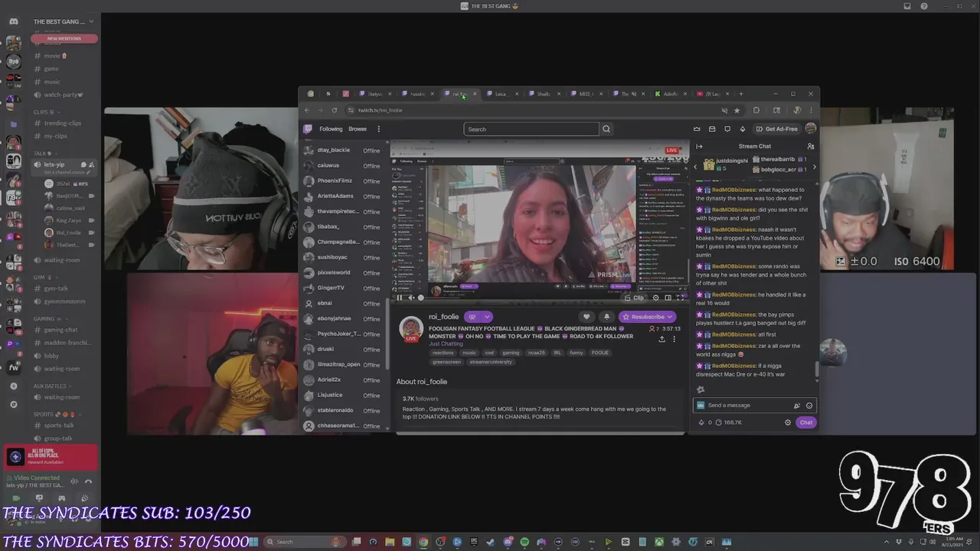This screenshot has width=980, height=551.
Task: Click the twitch.tv address bar
Action: coord(536,110)
